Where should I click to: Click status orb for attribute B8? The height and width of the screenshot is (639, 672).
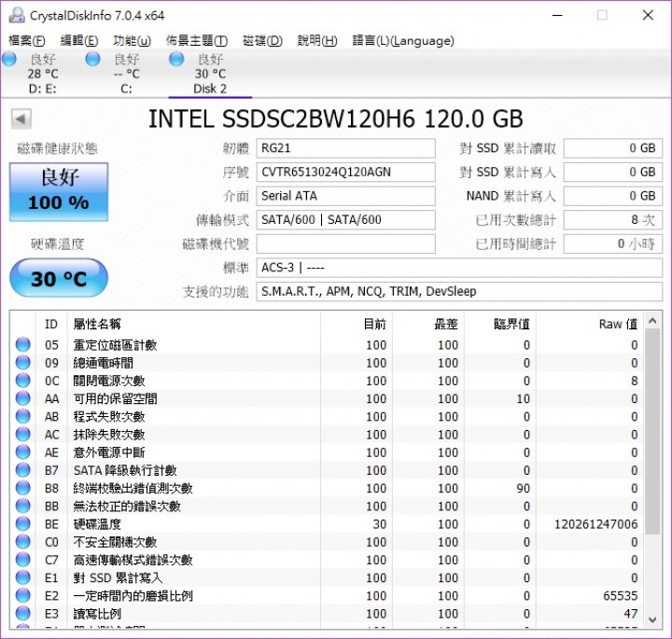click(x=23, y=488)
